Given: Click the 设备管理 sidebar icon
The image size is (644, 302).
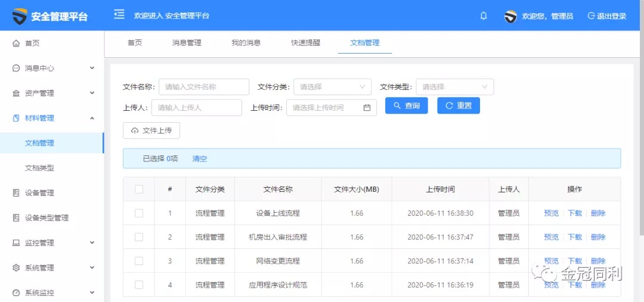Looking at the screenshot, I should (16, 193).
